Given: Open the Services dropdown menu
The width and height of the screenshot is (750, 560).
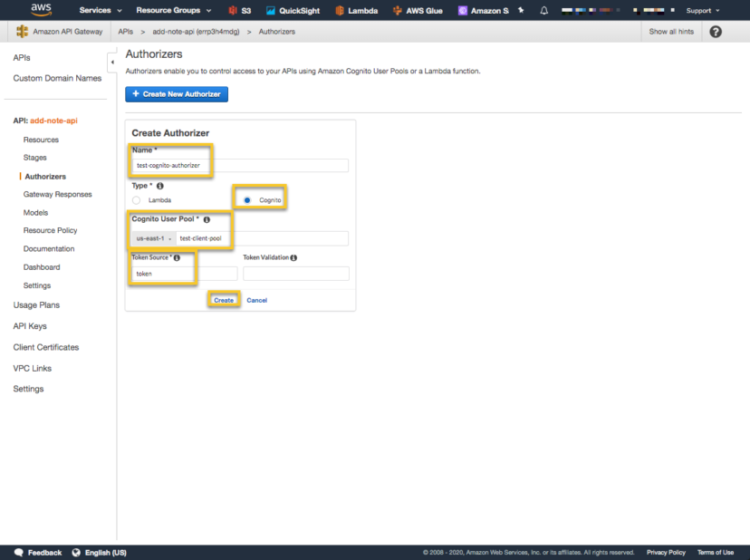Looking at the screenshot, I should point(94,11).
